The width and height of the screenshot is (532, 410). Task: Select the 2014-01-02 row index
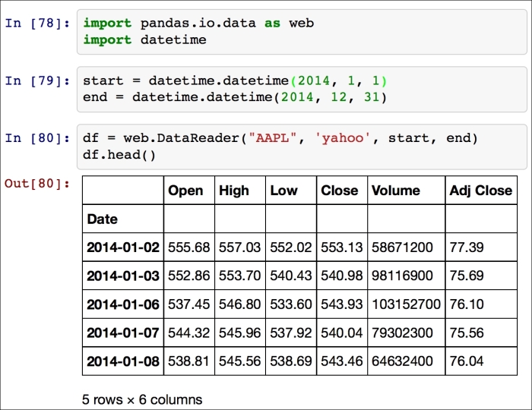pos(123,248)
